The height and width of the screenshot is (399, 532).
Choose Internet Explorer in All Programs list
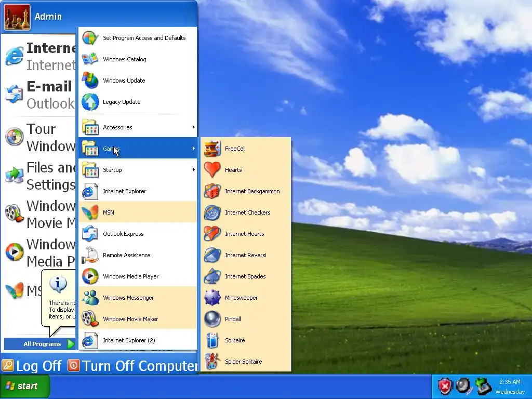tap(138, 191)
